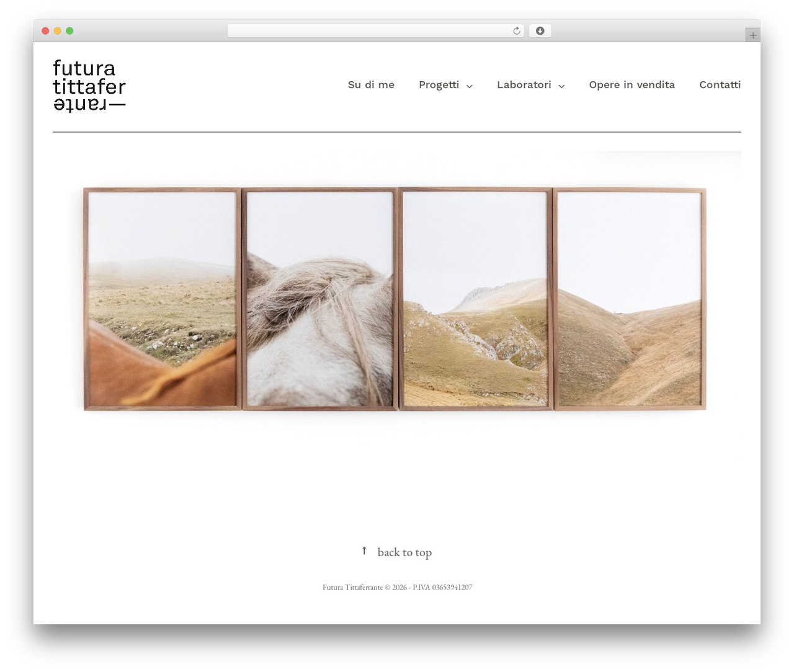Select the framed print with rocky mountain
Screen dimensions: 794x672
(475, 299)
